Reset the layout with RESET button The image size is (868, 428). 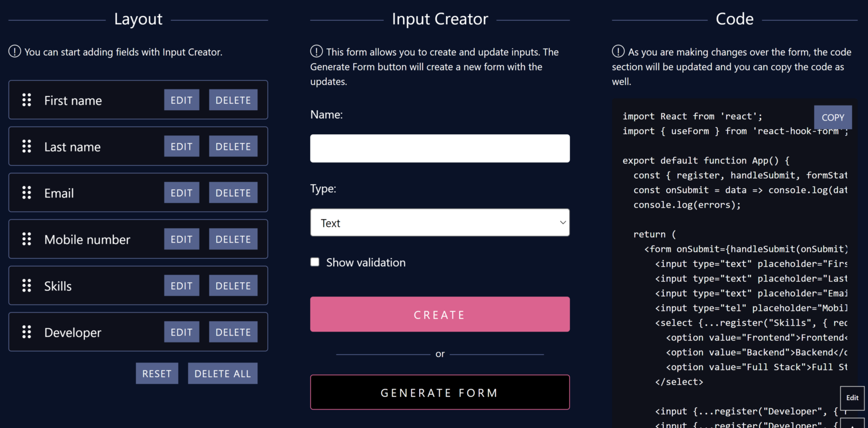[157, 373]
